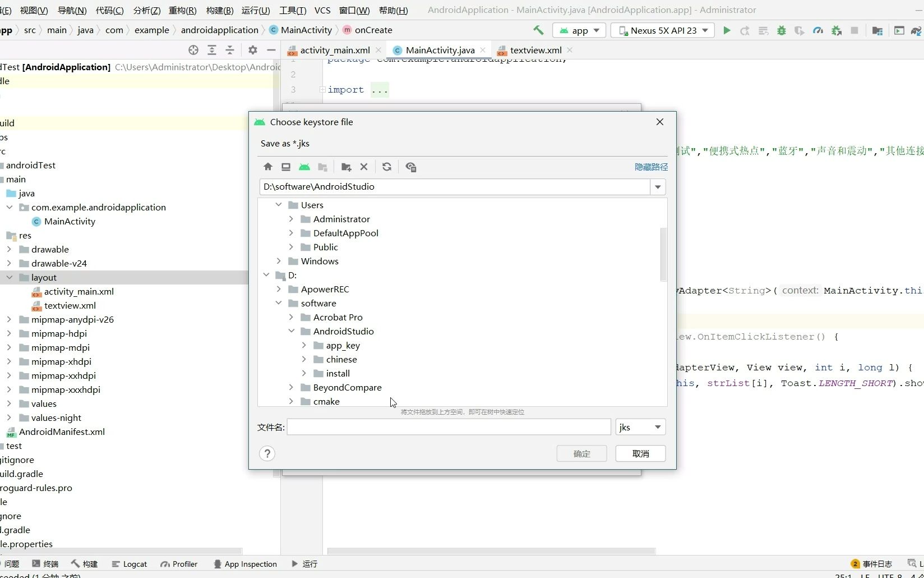The width and height of the screenshot is (924, 578).
Task: Open the jks file type dropdown
Action: pos(640,427)
